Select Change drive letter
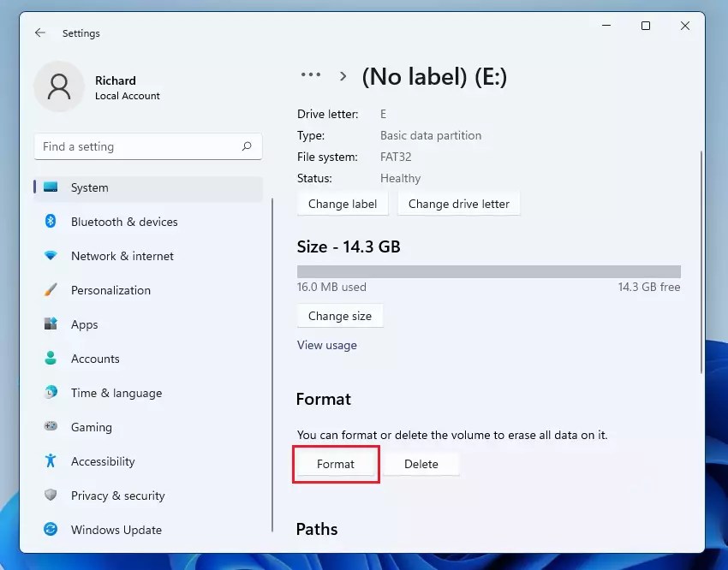 [x=459, y=204]
